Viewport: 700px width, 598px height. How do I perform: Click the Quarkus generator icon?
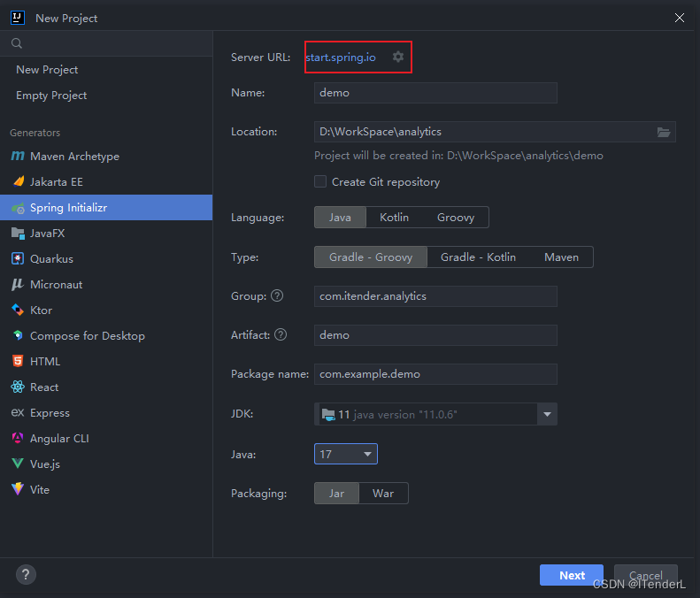(x=18, y=259)
